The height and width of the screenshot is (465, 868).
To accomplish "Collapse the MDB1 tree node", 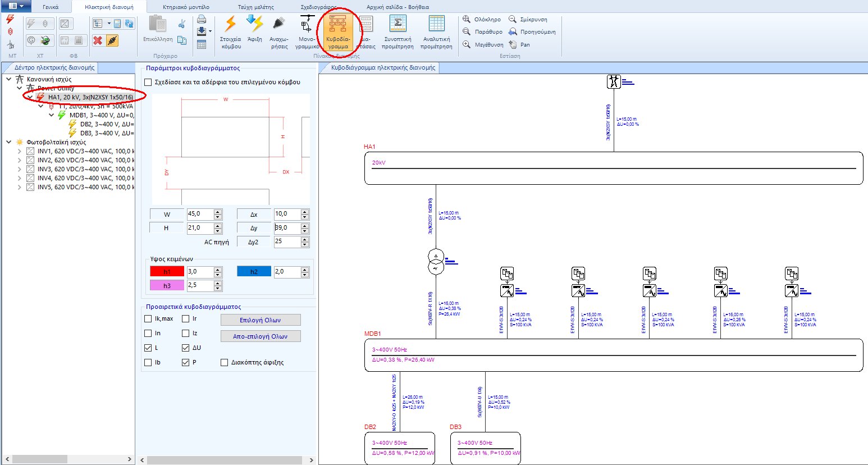I will pyautogui.click(x=52, y=115).
